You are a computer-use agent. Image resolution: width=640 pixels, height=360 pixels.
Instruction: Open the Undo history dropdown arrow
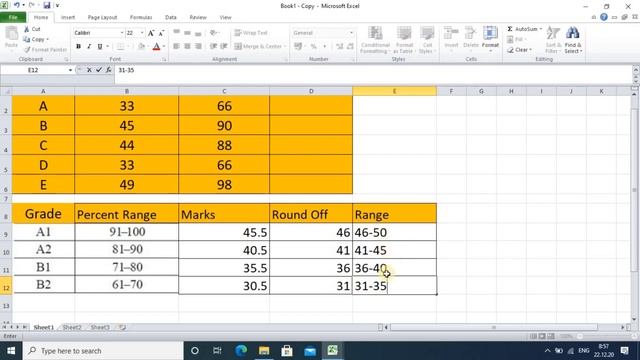click(x=23, y=5)
